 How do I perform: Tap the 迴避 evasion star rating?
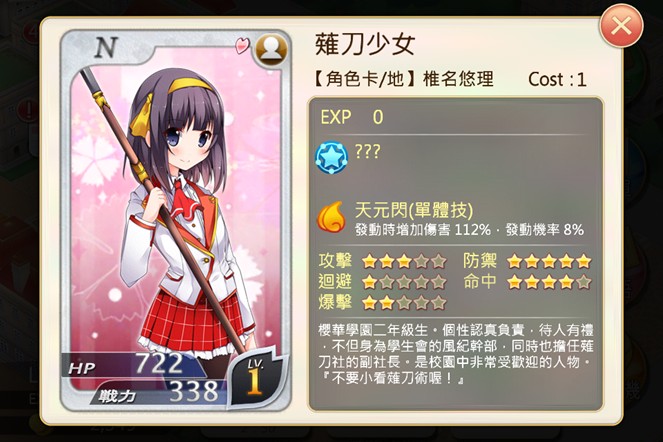(404, 282)
